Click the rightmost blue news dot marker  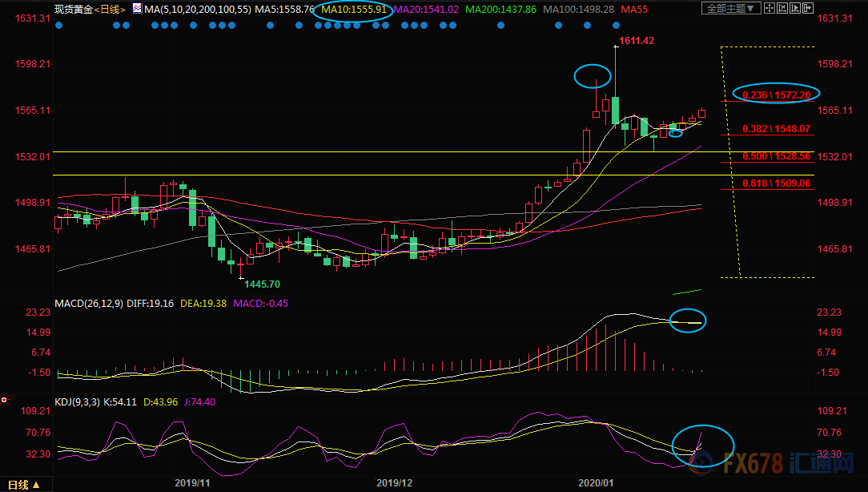click(616, 26)
